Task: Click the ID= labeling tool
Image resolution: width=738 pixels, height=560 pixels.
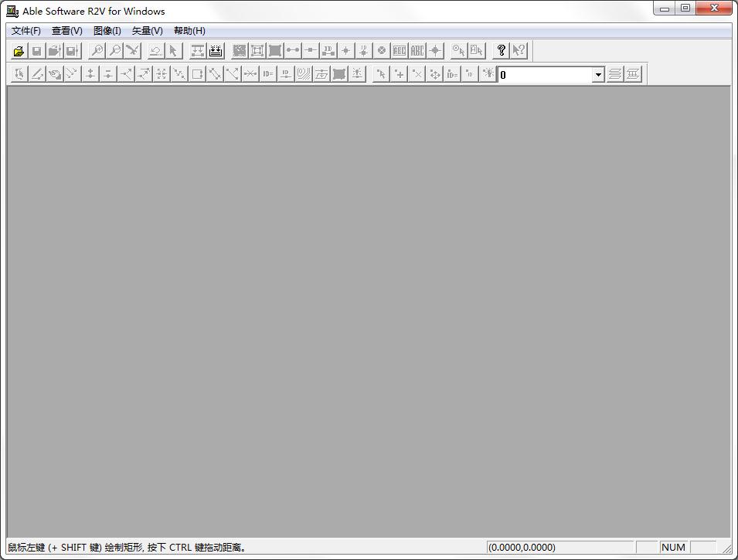Action: click(267, 73)
